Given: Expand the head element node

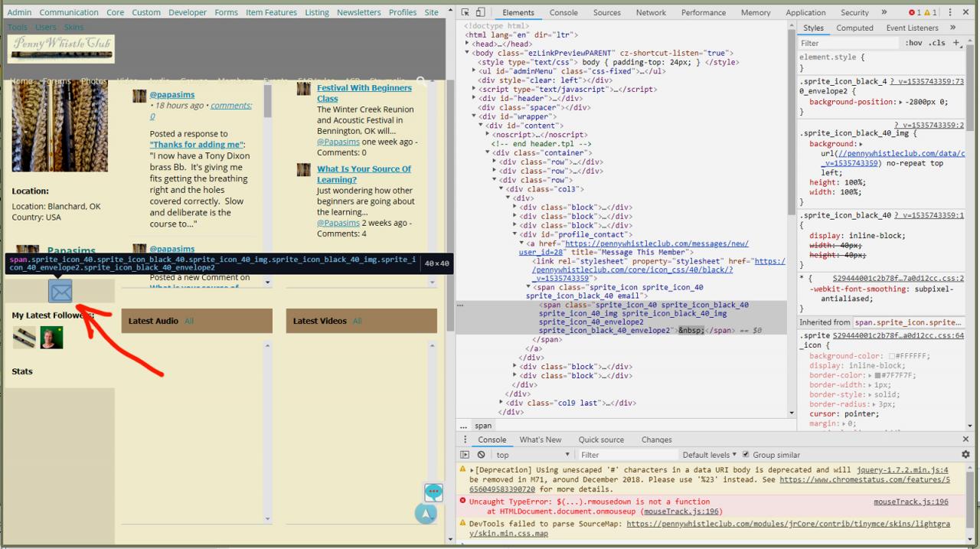Looking at the screenshot, I should [x=468, y=44].
